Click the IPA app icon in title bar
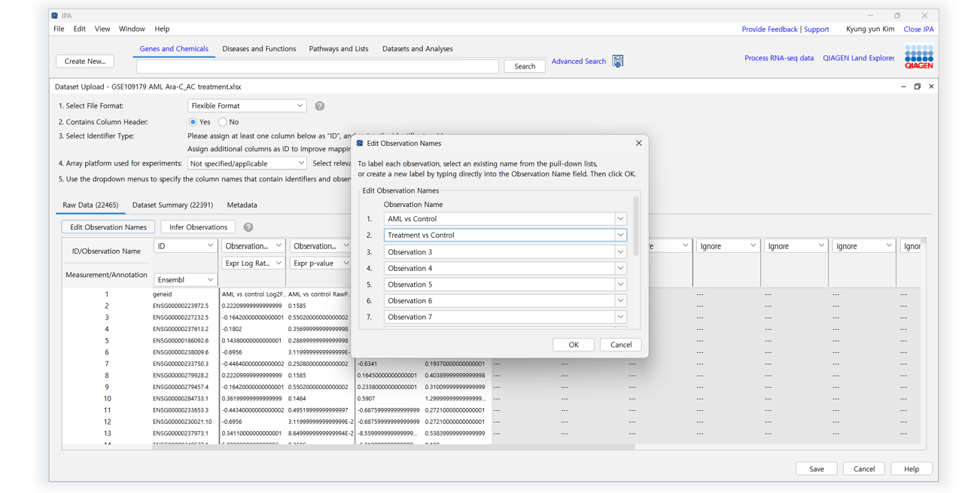 55,15
